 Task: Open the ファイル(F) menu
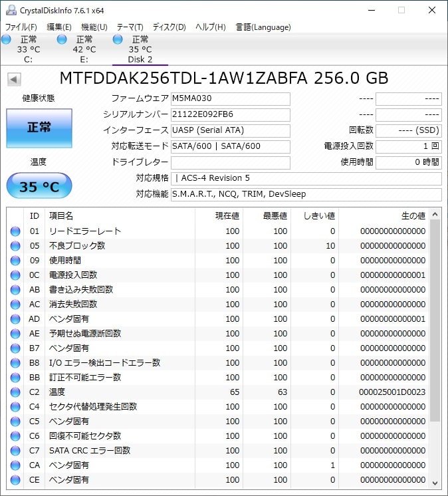tap(21, 27)
